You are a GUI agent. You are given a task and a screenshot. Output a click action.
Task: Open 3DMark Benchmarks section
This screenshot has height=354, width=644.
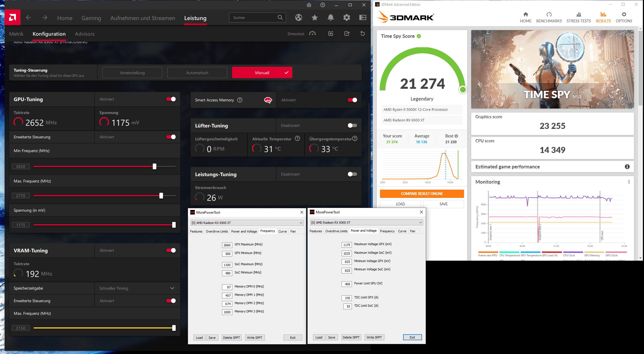click(x=549, y=17)
